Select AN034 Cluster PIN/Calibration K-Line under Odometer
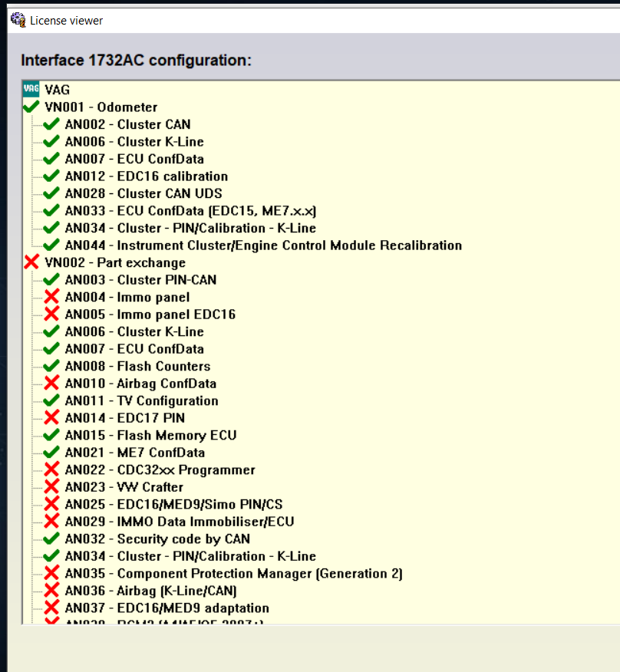 pos(190,228)
